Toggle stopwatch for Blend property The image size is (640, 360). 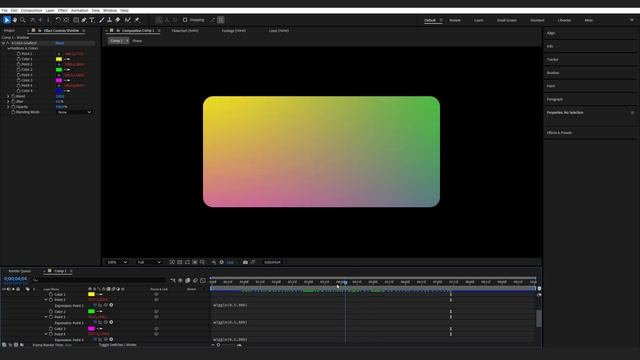point(13,96)
